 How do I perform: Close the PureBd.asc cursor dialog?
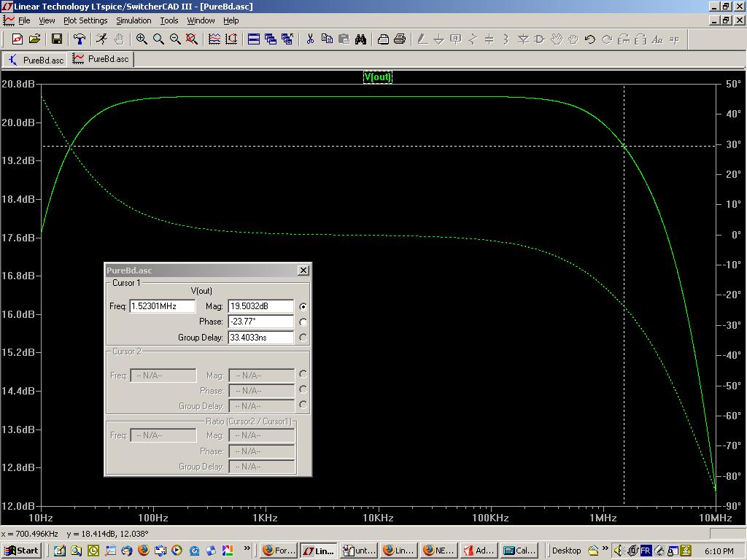point(303,271)
